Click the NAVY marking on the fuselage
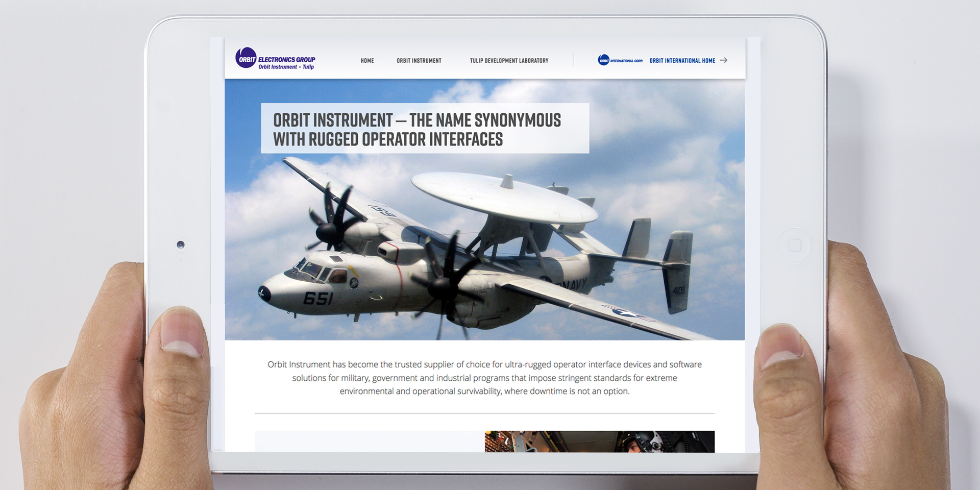This screenshot has height=490, width=980. coord(572,285)
